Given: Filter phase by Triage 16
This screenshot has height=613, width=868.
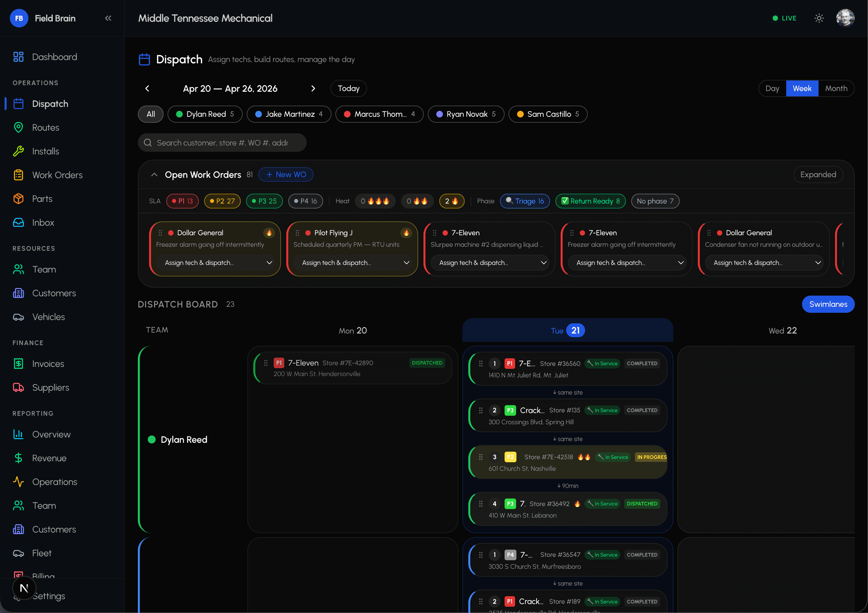Looking at the screenshot, I should (525, 201).
